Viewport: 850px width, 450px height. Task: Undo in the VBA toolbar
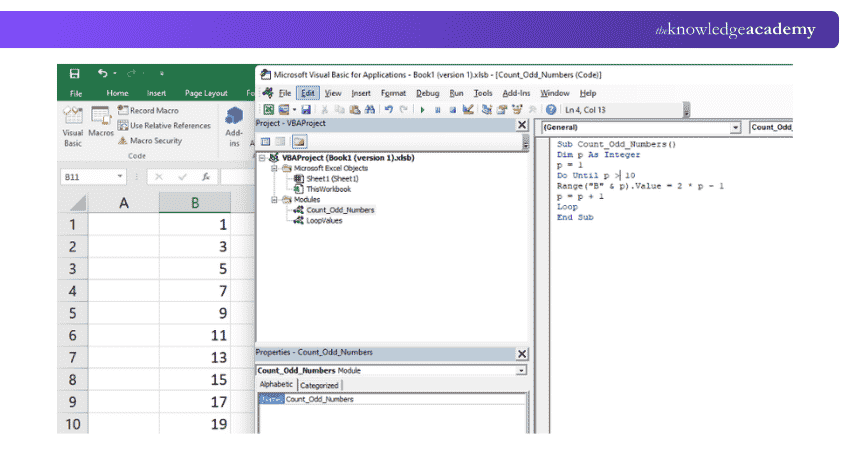389,110
